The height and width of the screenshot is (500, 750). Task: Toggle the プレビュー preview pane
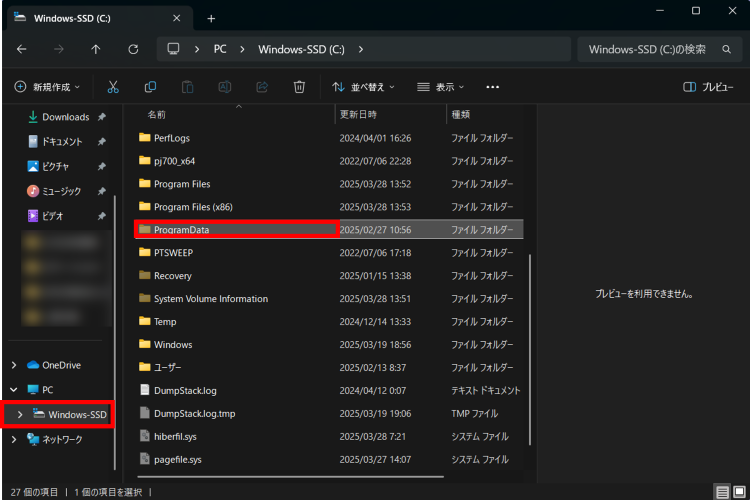tap(708, 87)
